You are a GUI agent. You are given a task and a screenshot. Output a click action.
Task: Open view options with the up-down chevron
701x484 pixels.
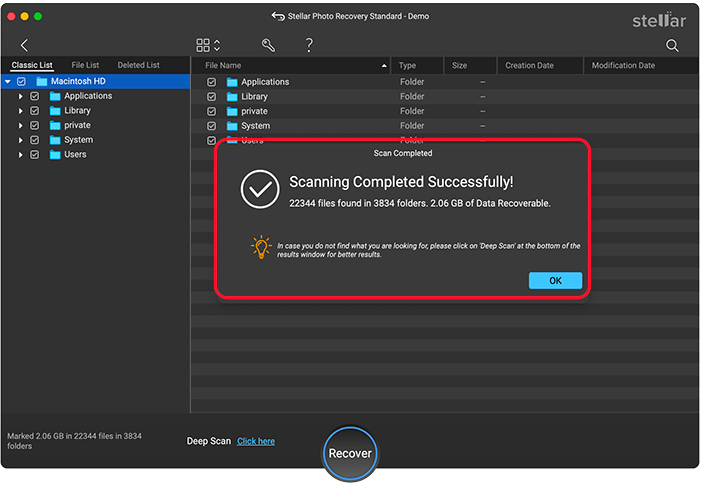pos(217,45)
